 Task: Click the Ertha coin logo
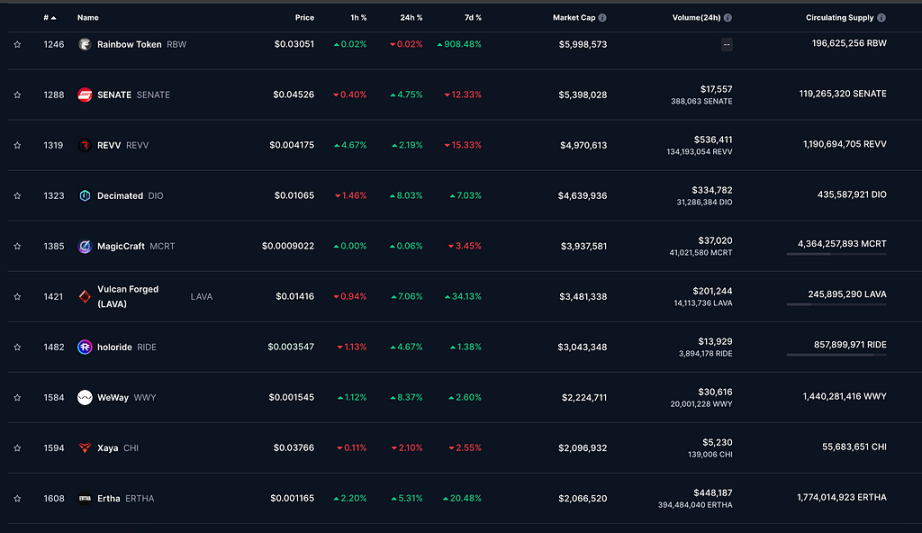85,498
